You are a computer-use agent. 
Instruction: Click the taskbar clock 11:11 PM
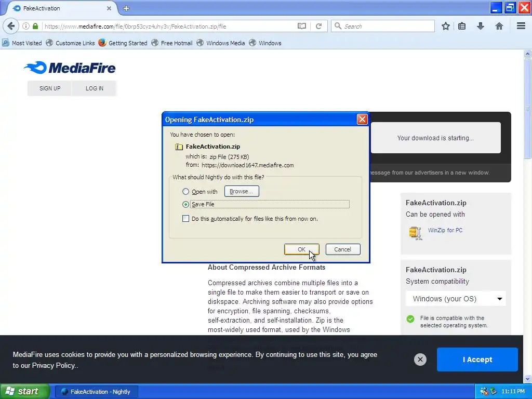513,392
